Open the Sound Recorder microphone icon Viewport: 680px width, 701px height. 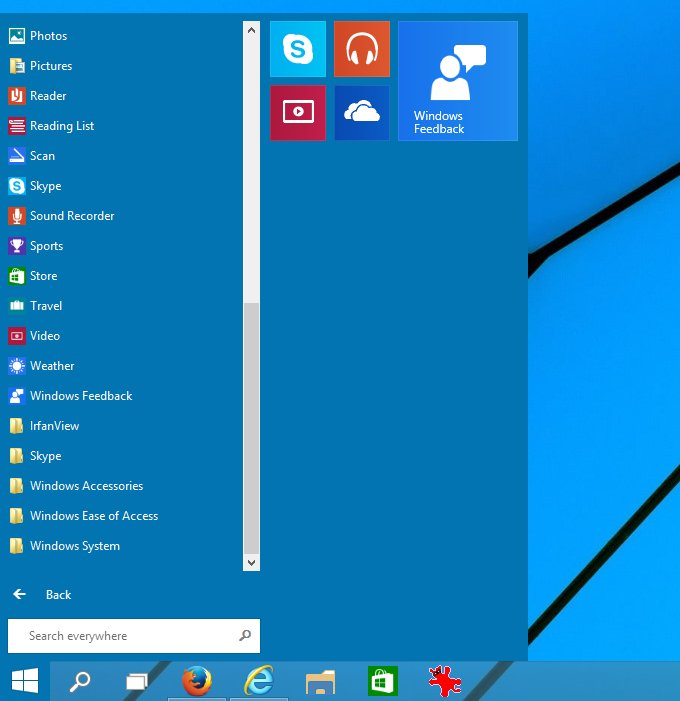(x=17, y=216)
